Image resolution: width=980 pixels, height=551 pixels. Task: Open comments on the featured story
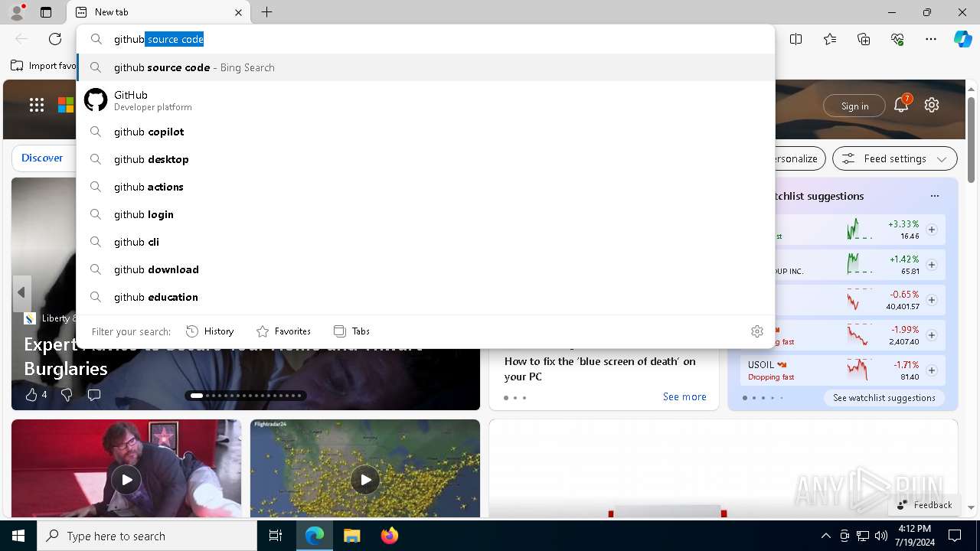(x=94, y=395)
